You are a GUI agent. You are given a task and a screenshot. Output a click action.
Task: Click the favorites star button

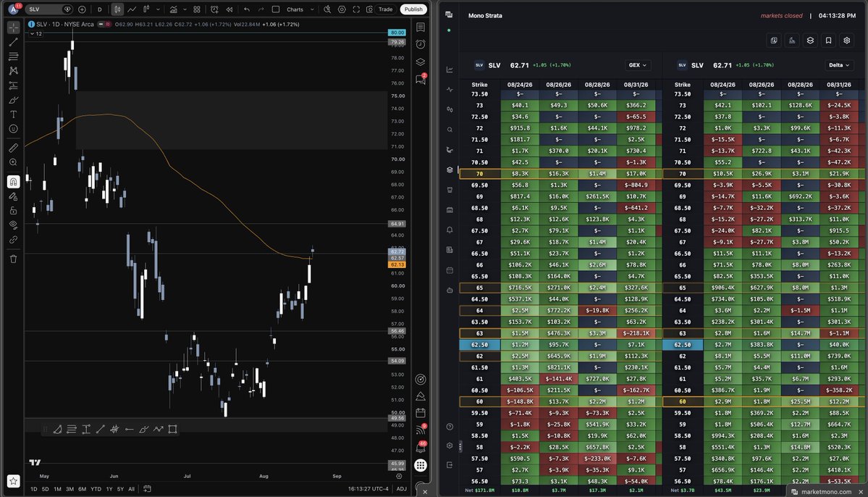13,481
